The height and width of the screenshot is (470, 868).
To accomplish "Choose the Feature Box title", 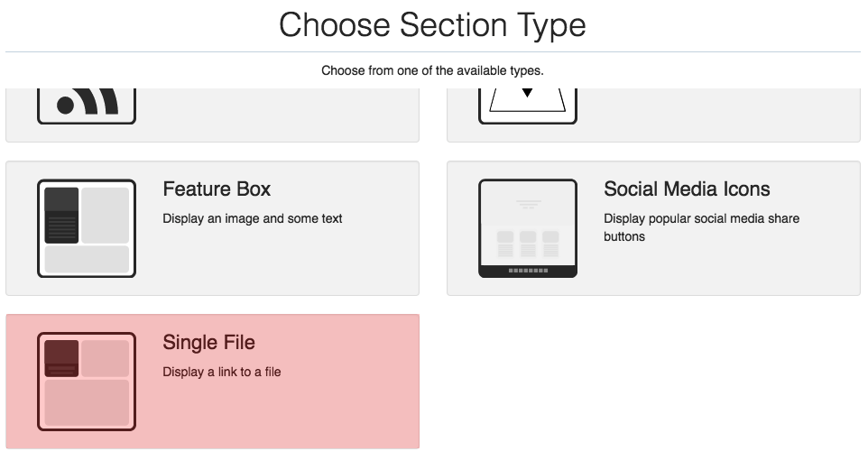I will pyautogui.click(x=217, y=189).
